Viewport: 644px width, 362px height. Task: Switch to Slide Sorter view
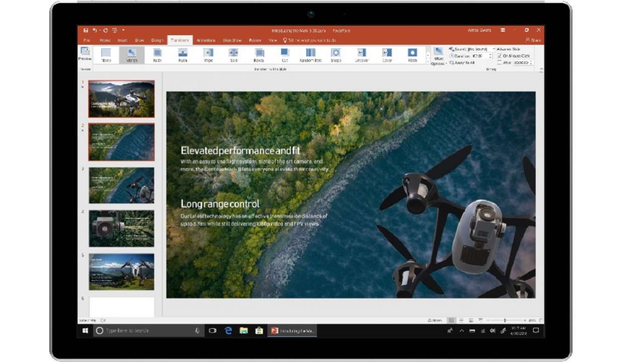pos(461,319)
